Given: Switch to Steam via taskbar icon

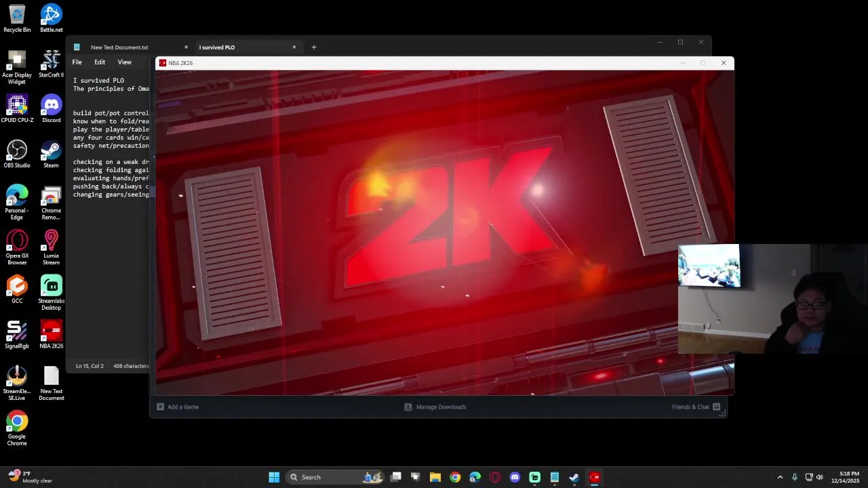Looking at the screenshot, I should [x=574, y=477].
